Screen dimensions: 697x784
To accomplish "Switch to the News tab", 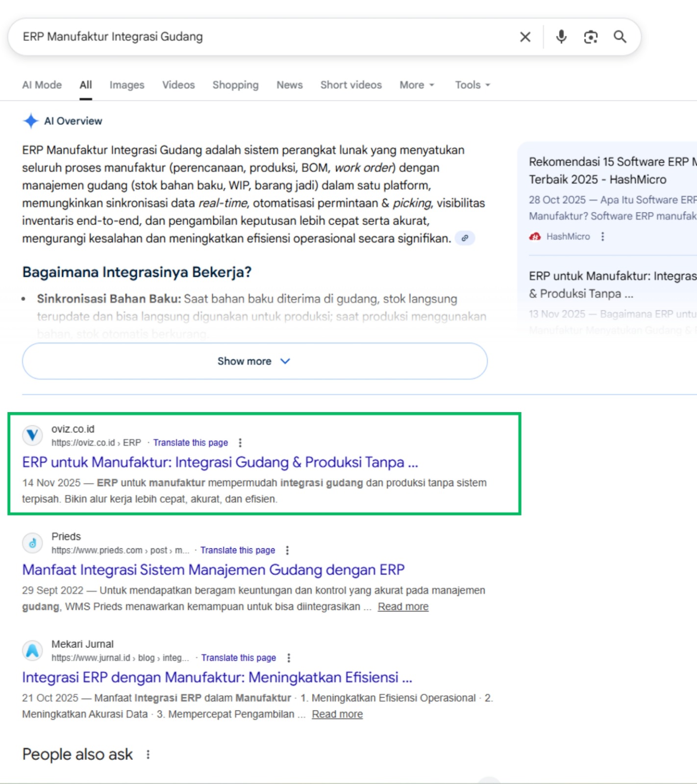I will [289, 85].
